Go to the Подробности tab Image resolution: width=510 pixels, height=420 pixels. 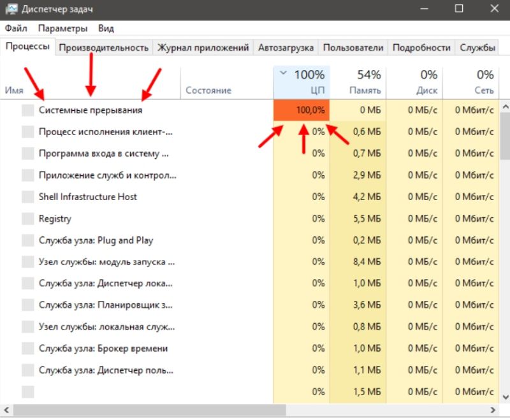(x=421, y=48)
